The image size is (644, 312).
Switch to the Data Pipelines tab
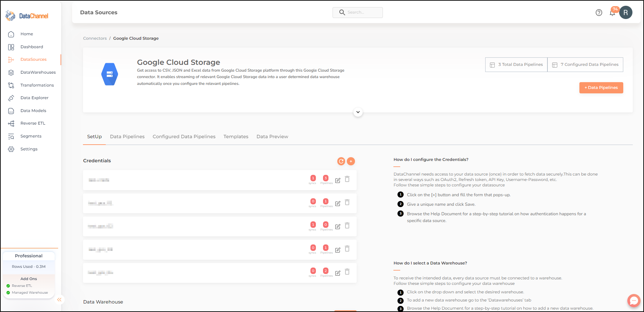[x=127, y=136]
